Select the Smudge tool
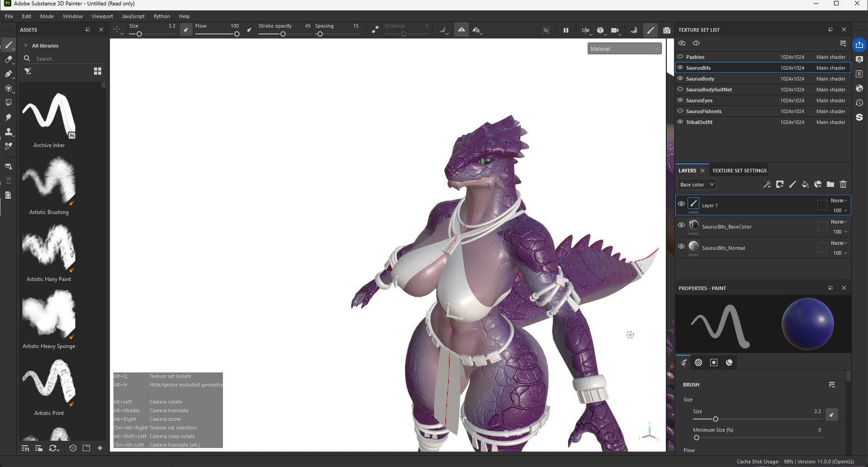This screenshot has height=467, width=868. 8,117
